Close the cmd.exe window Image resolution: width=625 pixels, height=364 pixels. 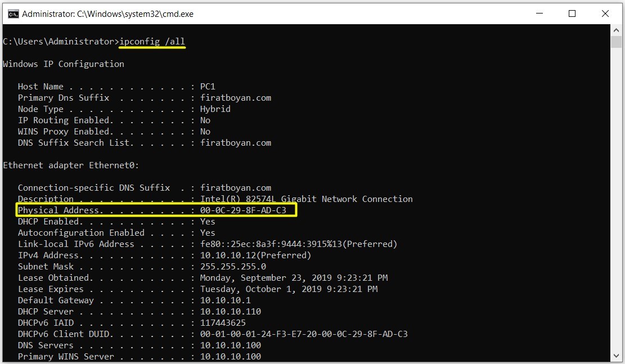pos(605,14)
